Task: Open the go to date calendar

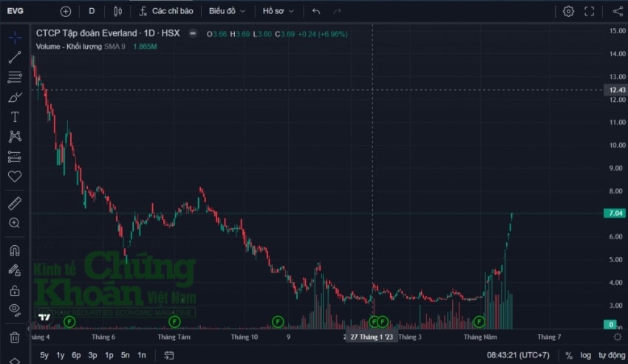Action: point(169,355)
